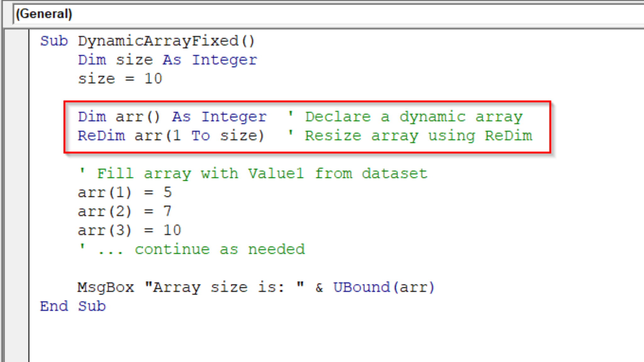The height and width of the screenshot is (362, 644).
Task: Click 'Dim arr() As Integer' declaration
Action: tap(172, 117)
